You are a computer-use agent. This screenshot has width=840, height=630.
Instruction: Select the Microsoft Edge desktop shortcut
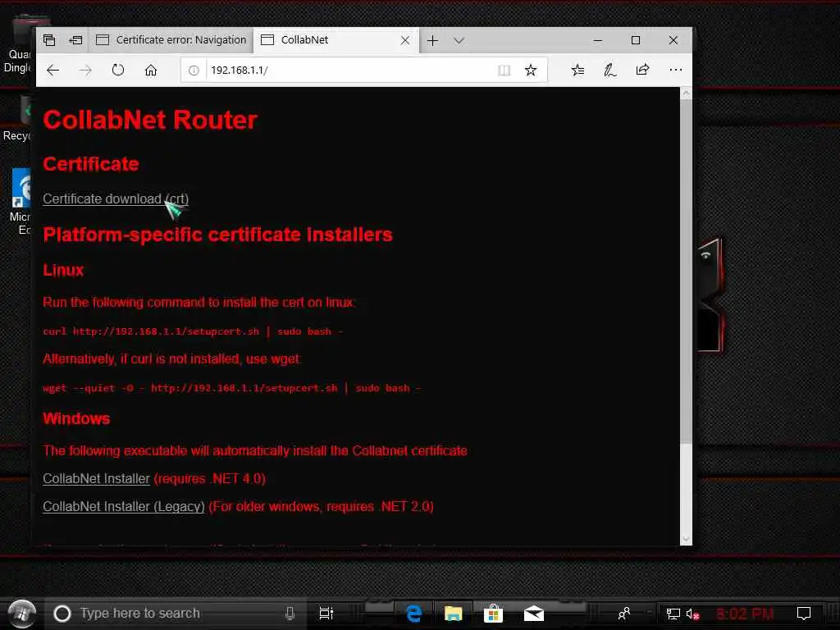(x=21, y=202)
